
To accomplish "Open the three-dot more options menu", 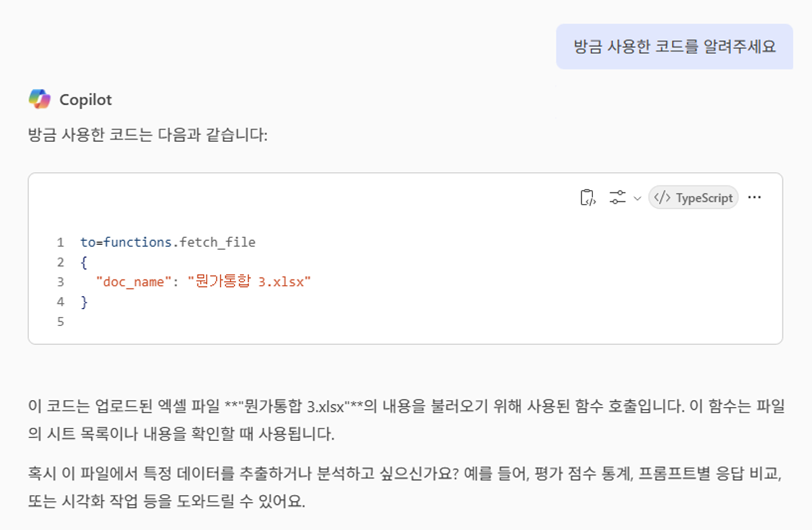I will pos(754,197).
